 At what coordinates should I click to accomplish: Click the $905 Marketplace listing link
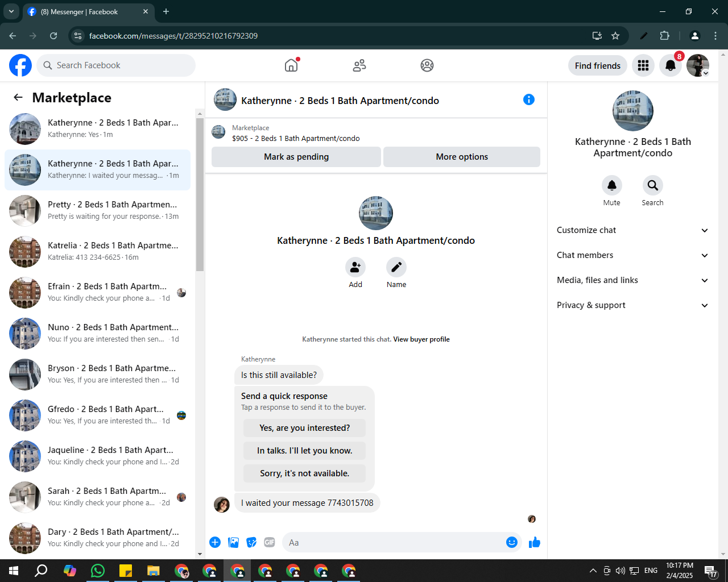click(296, 138)
